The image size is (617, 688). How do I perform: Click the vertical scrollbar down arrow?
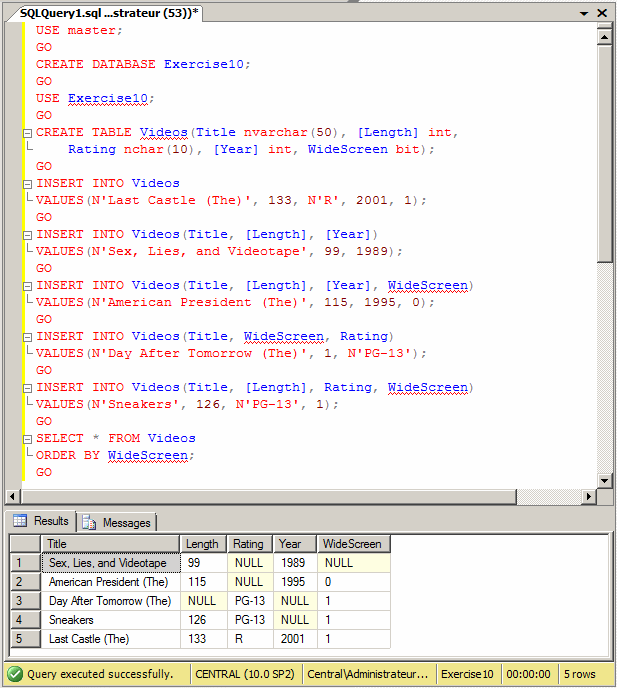pyautogui.click(x=605, y=480)
